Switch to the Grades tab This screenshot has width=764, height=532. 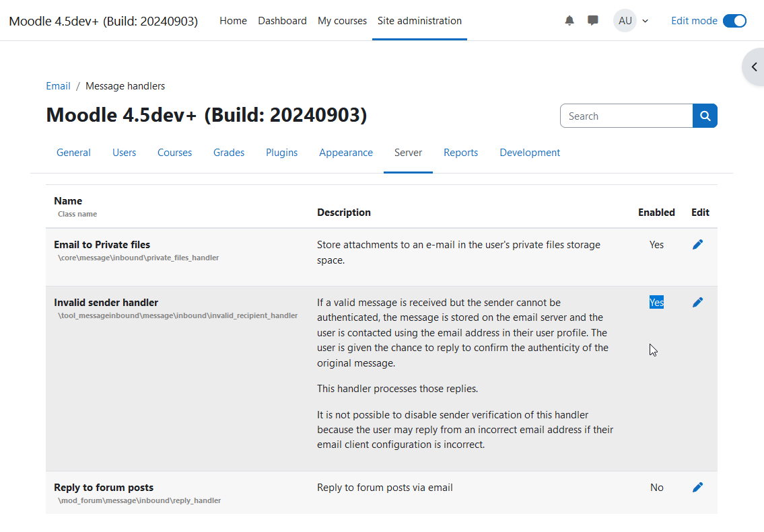(x=228, y=153)
